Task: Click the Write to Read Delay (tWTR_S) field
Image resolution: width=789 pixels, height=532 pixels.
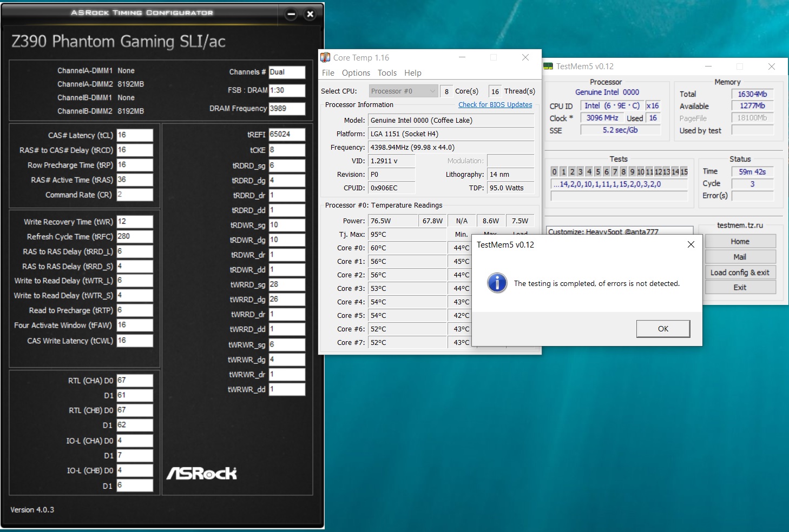Action: click(135, 295)
